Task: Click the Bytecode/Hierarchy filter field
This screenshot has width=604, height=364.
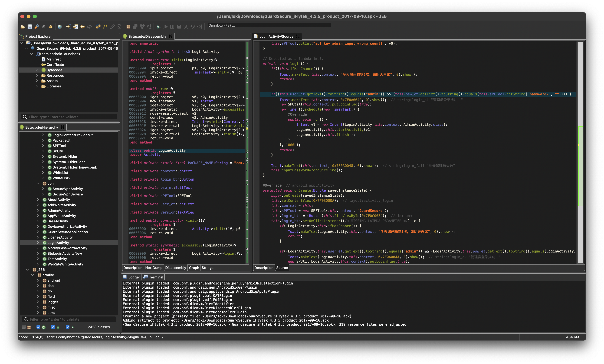Action: [69, 319]
